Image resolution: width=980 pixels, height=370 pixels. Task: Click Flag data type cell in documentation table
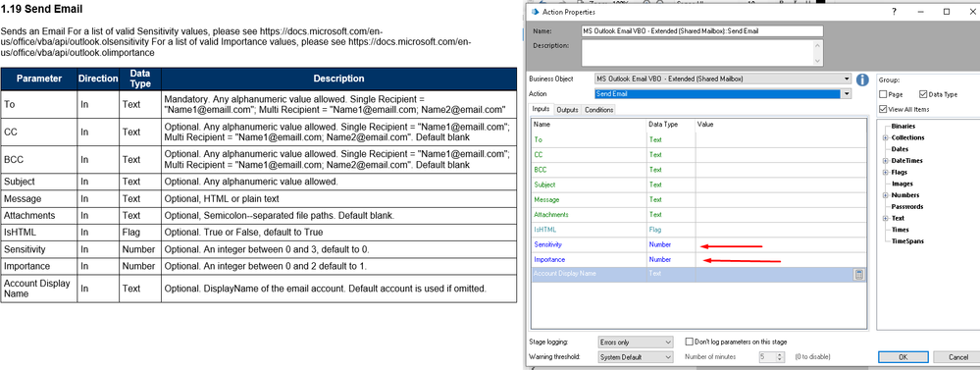(x=140, y=233)
